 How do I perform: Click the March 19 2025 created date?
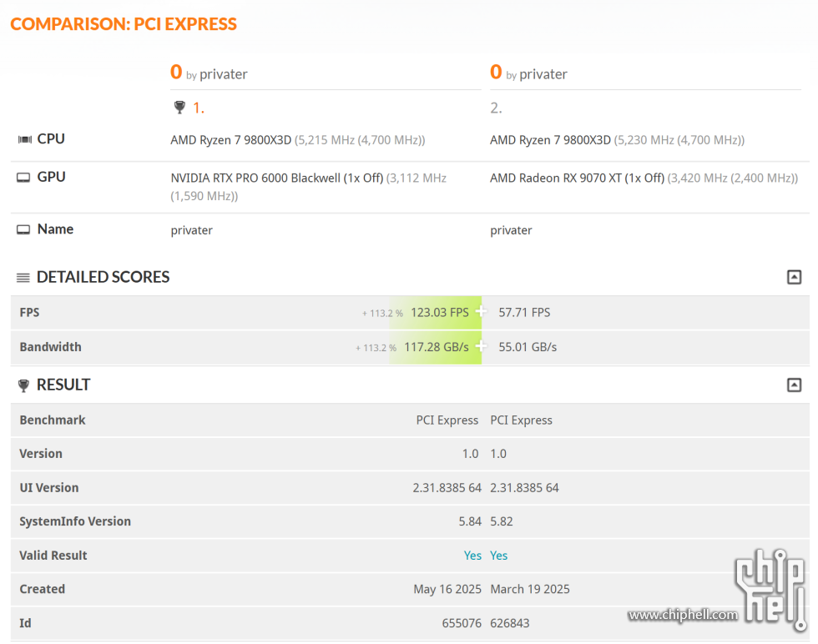point(530,589)
